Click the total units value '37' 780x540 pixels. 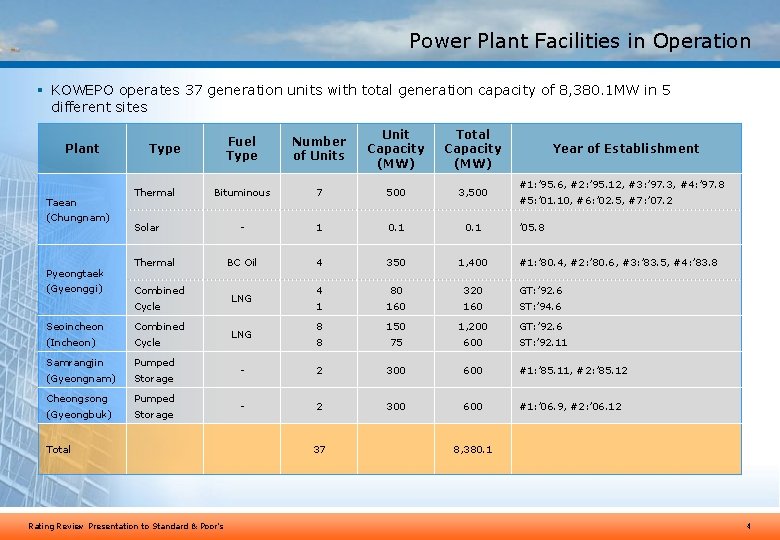coord(319,449)
